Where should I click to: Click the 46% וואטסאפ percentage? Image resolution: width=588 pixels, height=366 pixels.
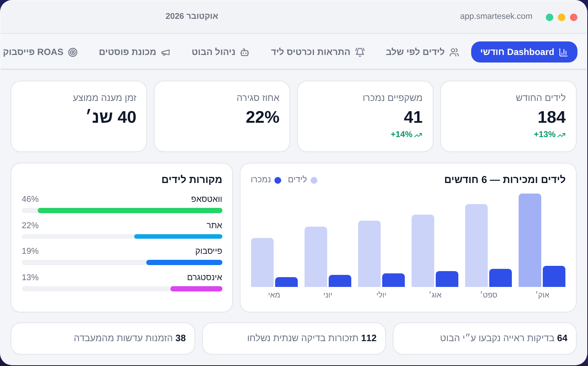coord(30,199)
